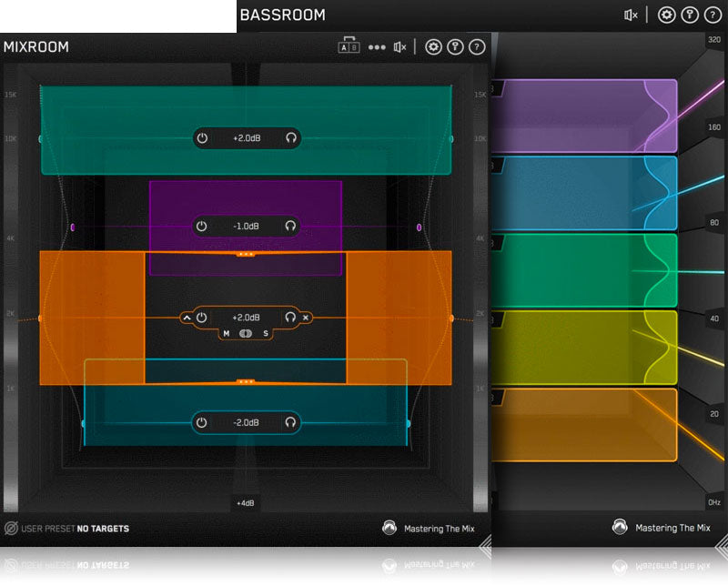The height and width of the screenshot is (586, 728).
Task: Select the blue band in BASSROOM
Action: [584, 193]
